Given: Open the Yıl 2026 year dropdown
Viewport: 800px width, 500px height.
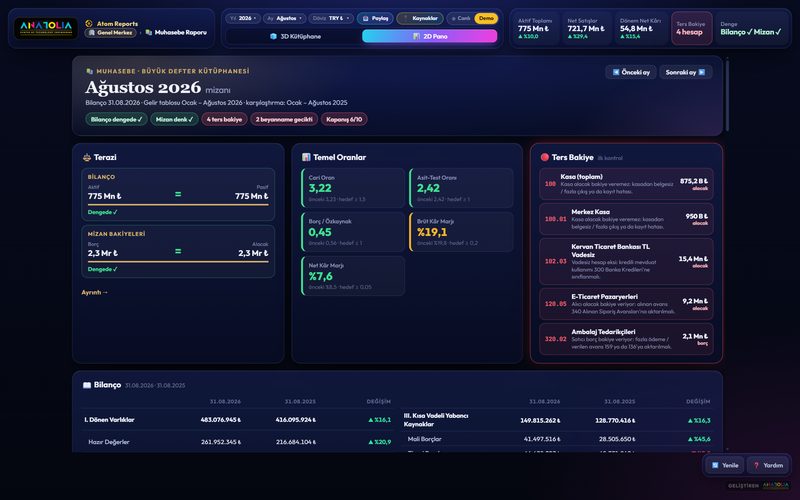Looking at the screenshot, I should click(x=243, y=18).
